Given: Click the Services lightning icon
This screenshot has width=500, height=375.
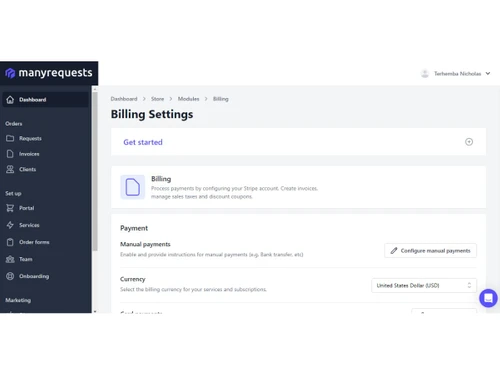Looking at the screenshot, I should pyautogui.click(x=10, y=225).
